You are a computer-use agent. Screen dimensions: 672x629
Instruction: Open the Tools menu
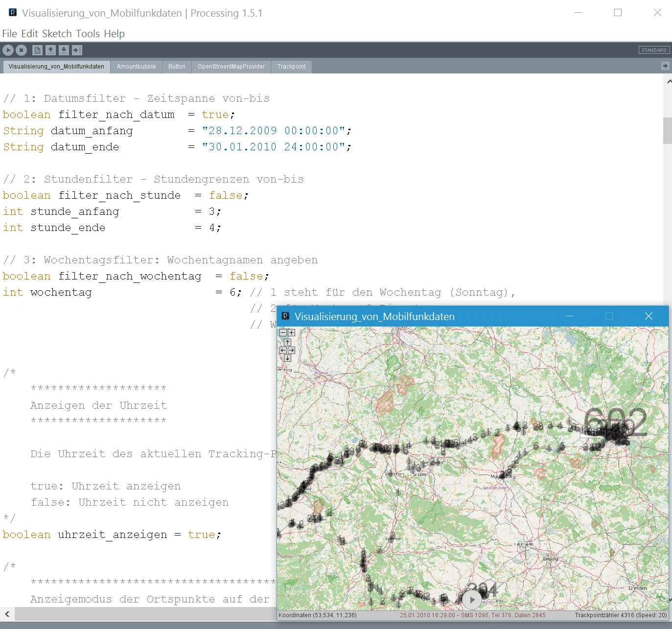coord(88,33)
